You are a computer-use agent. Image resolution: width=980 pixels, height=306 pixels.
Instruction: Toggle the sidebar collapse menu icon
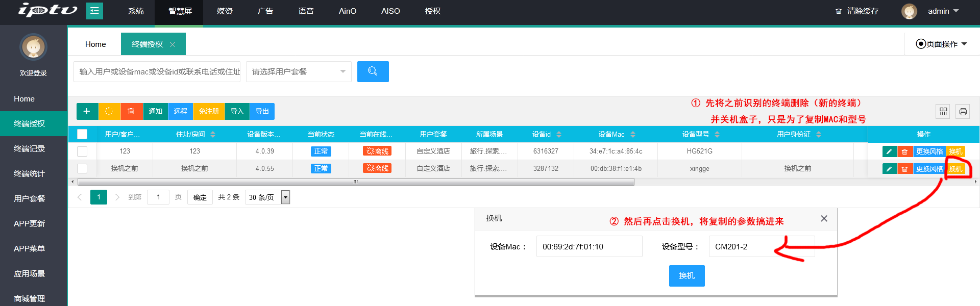pos(94,11)
